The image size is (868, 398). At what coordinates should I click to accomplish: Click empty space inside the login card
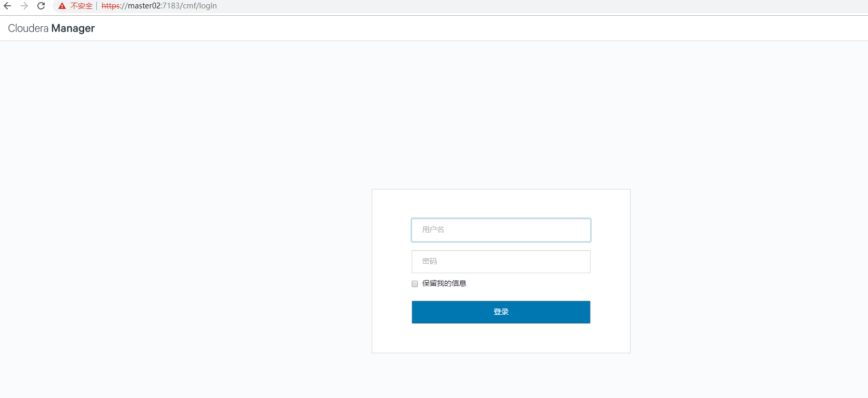[501, 338]
